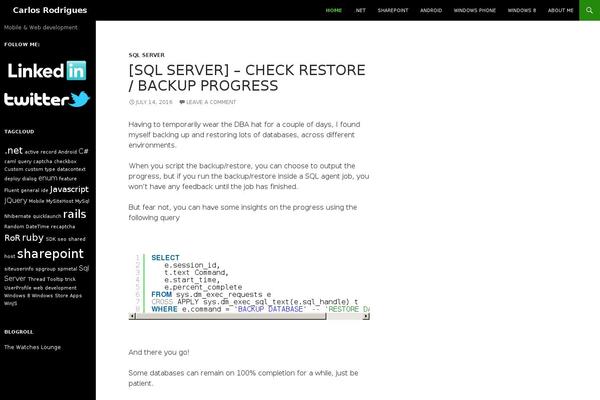Open the Twitter profile logo
This screenshot has height=400, width=600.
47,99
